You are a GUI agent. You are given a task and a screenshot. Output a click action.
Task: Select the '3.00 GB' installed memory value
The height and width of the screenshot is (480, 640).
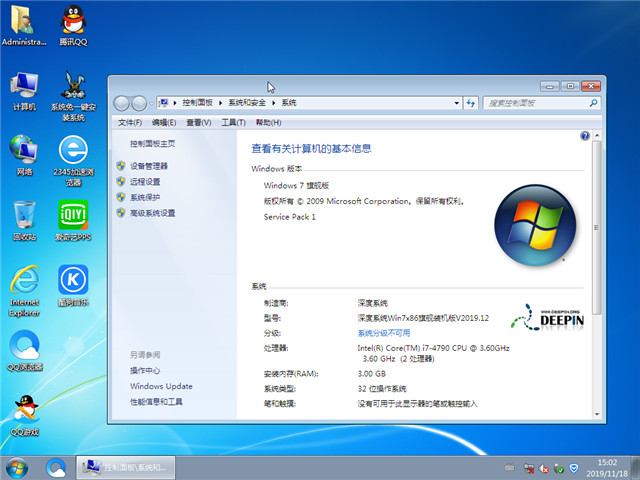coord(371,374)
